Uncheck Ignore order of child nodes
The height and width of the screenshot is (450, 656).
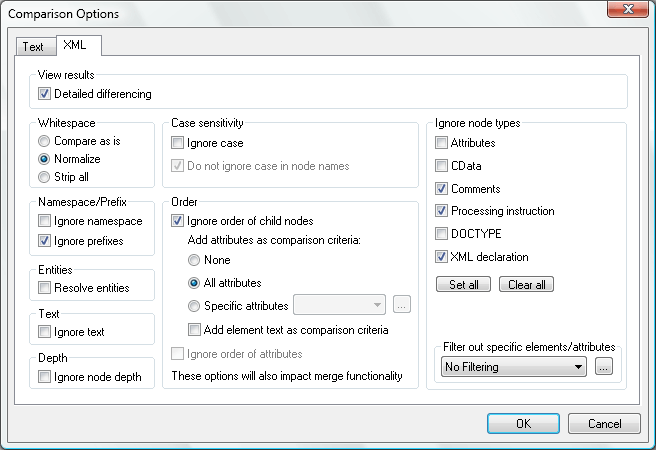(x=178, y=221)
